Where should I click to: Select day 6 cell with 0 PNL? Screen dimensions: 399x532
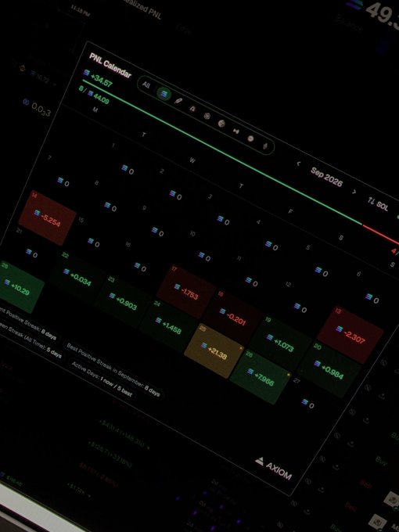372,299
